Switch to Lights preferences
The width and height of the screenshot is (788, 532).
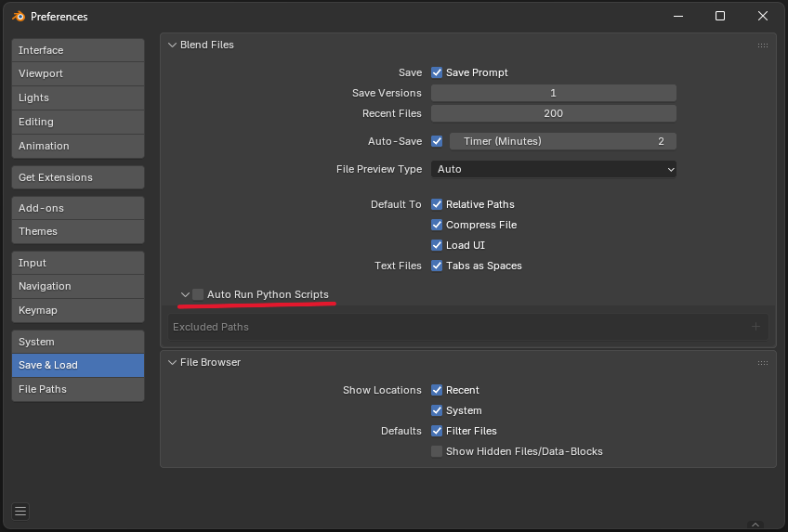pos(78,97)
